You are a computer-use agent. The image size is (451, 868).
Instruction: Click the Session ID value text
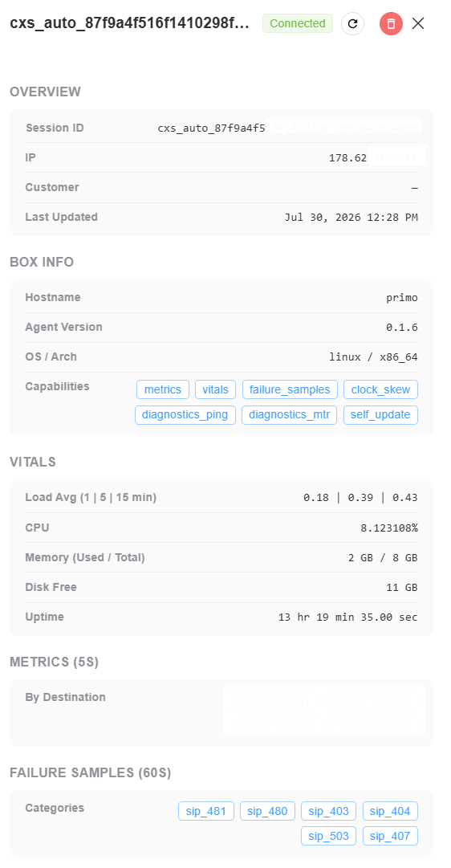[x=288, y=128]
